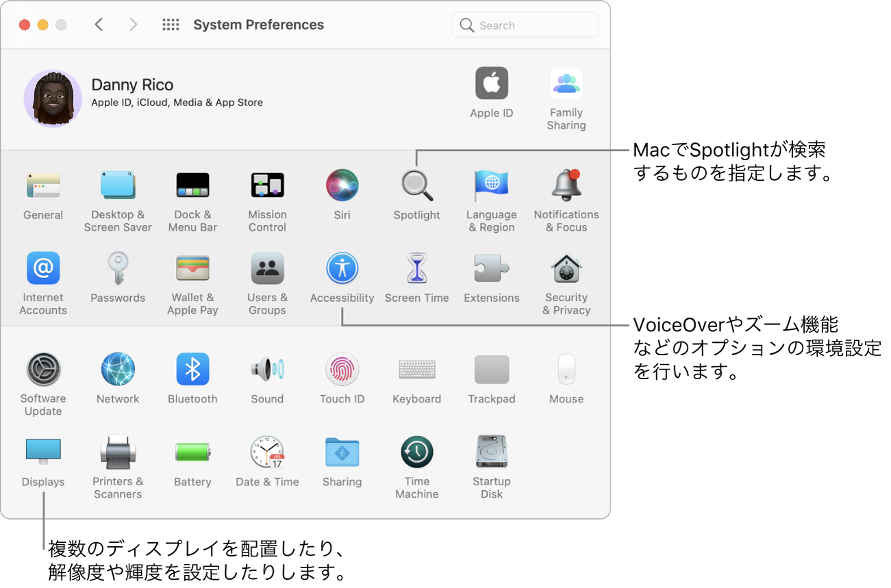
Task: Open Siri settings
Action: tap(342, 185)
